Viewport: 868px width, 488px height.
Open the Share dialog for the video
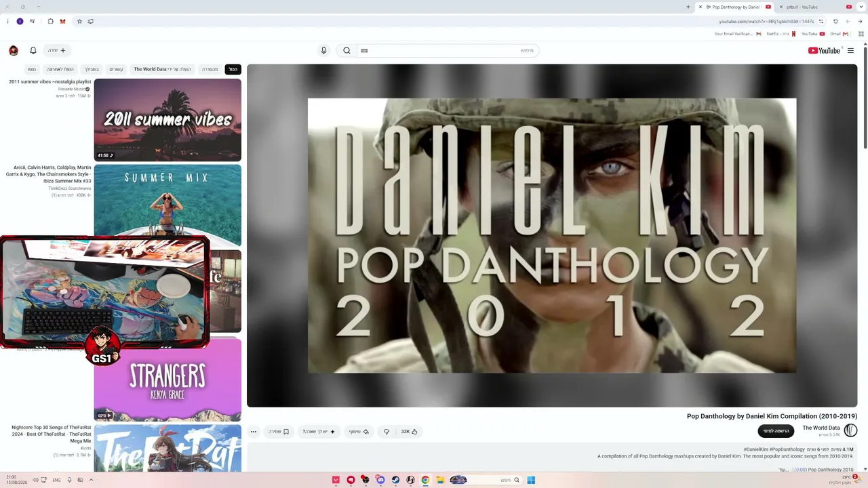[359, 431]
